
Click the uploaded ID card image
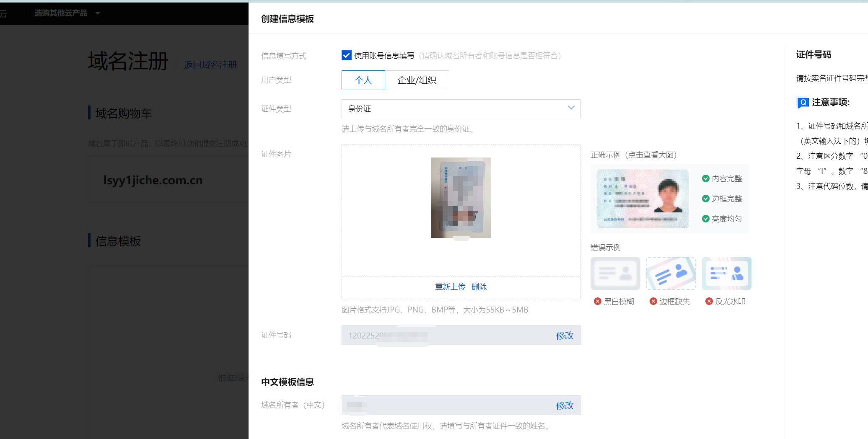pyautogui.click(x=461, y=198)
